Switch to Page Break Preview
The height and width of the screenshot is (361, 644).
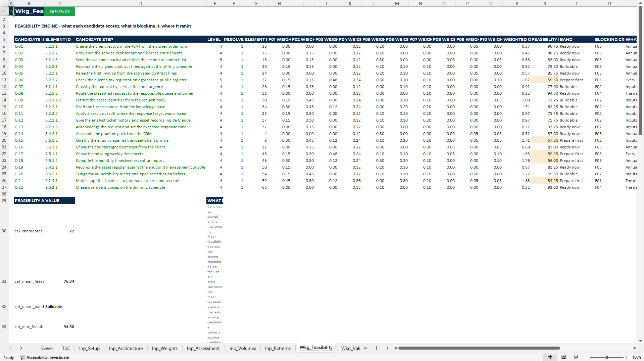pyautogui.click(x=577, y=357)
